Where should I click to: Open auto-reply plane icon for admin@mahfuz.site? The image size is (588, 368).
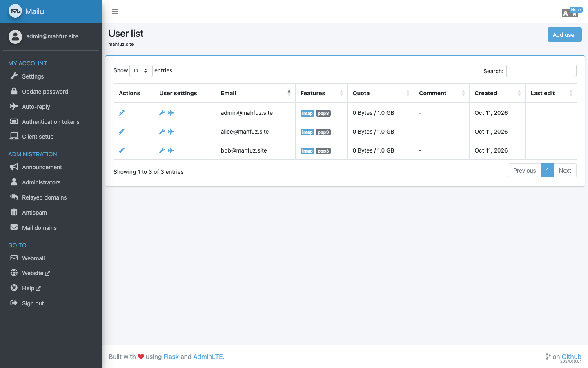point(171,113)
